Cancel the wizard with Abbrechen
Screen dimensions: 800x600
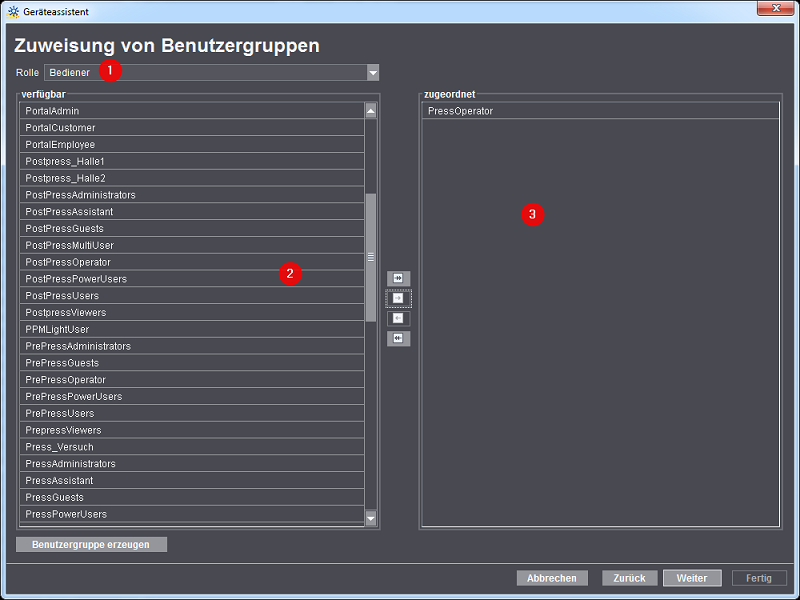pos(552,578)
